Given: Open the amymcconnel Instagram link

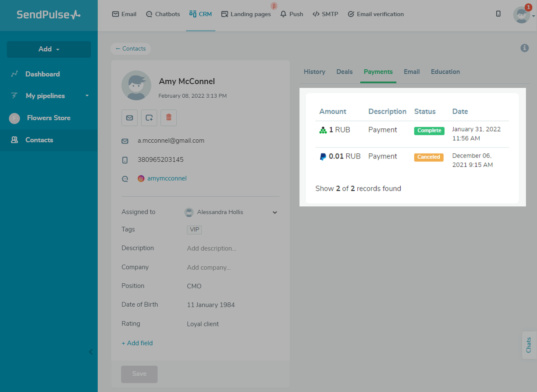Looking at the screenshot, I should [x=167, y=178].
